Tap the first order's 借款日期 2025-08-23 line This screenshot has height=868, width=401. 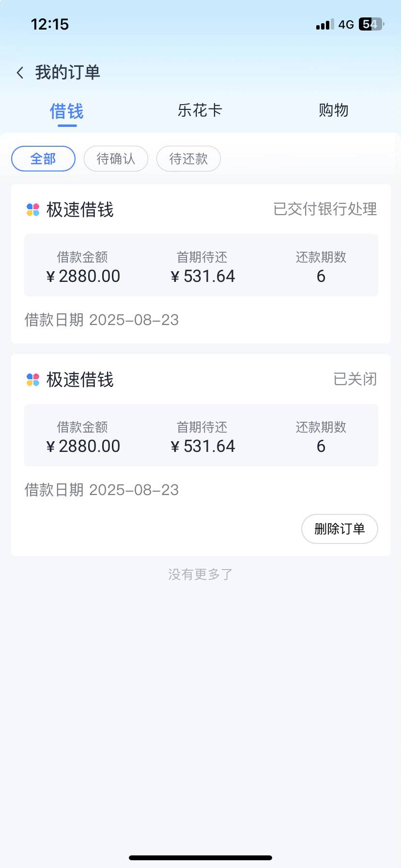pyautogui.click(x=102, y=320)
